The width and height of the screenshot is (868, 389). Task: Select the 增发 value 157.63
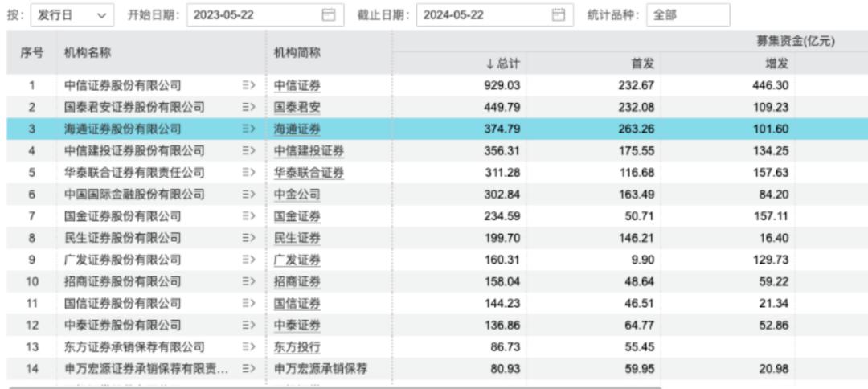(x=771, y=173)
